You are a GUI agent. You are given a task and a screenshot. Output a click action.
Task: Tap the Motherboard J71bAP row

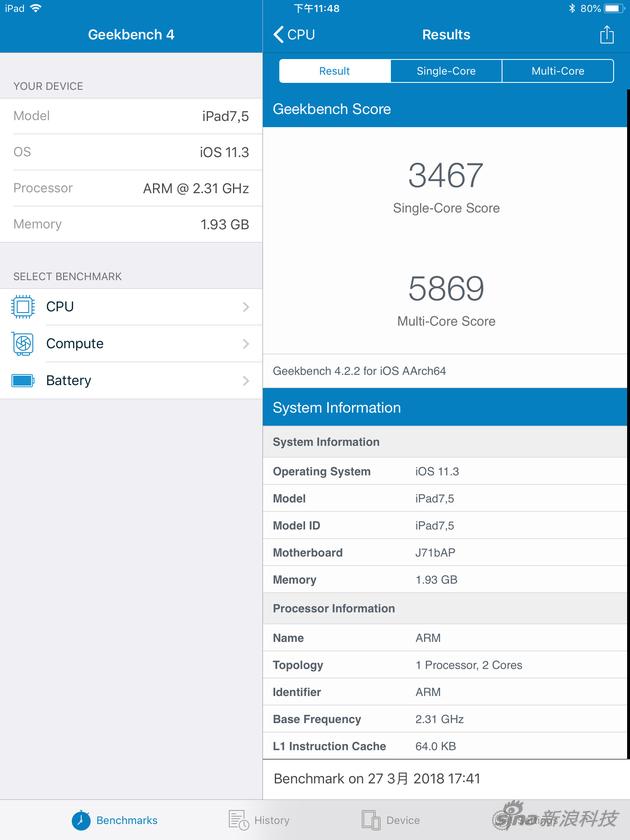445,552
